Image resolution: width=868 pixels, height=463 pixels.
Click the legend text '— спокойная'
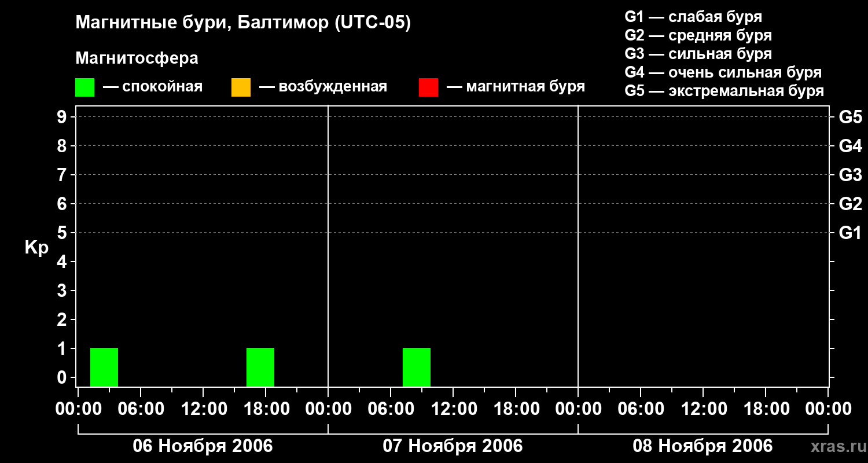coord(153,87)
